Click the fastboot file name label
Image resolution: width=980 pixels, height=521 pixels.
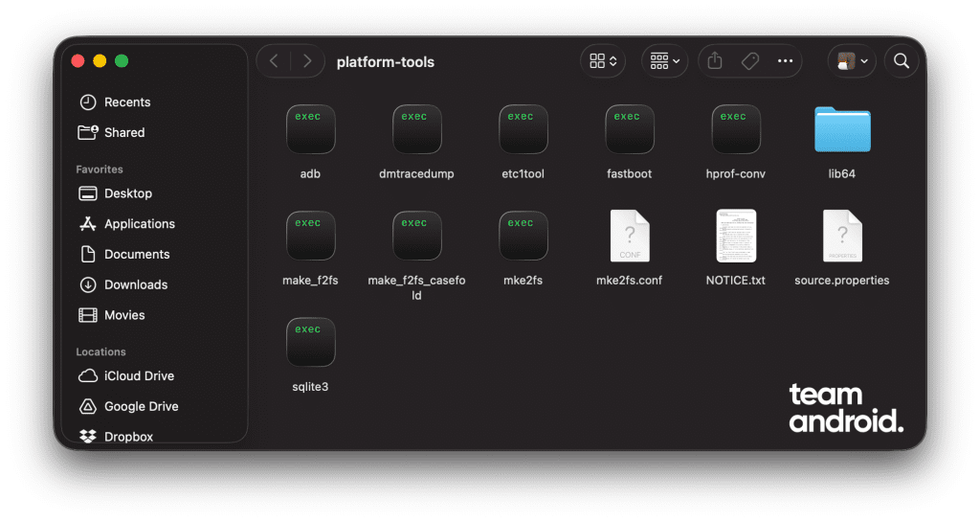(630, 174)
